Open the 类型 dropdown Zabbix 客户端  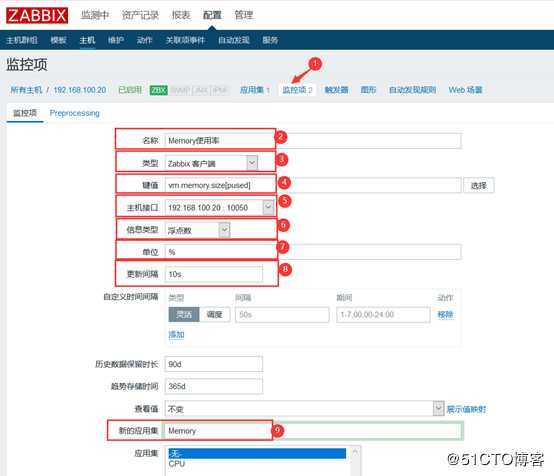(x=211, y=163)
